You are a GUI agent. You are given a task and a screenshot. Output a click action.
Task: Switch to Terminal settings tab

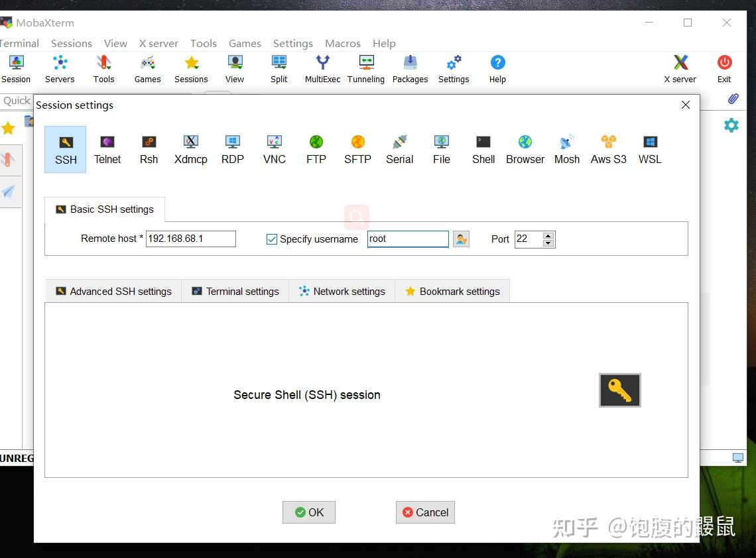tap(235, 292)
